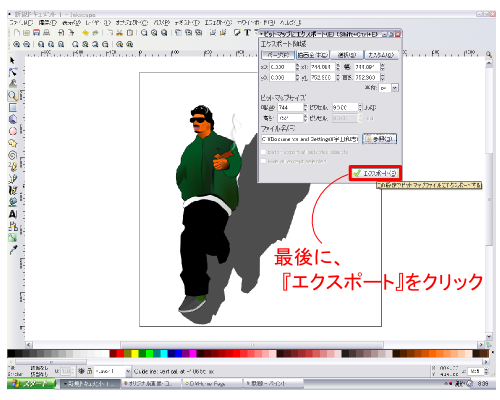Screen dimensions: 500x400
Task: Open the View menu
Action: (x=72, y=23)
